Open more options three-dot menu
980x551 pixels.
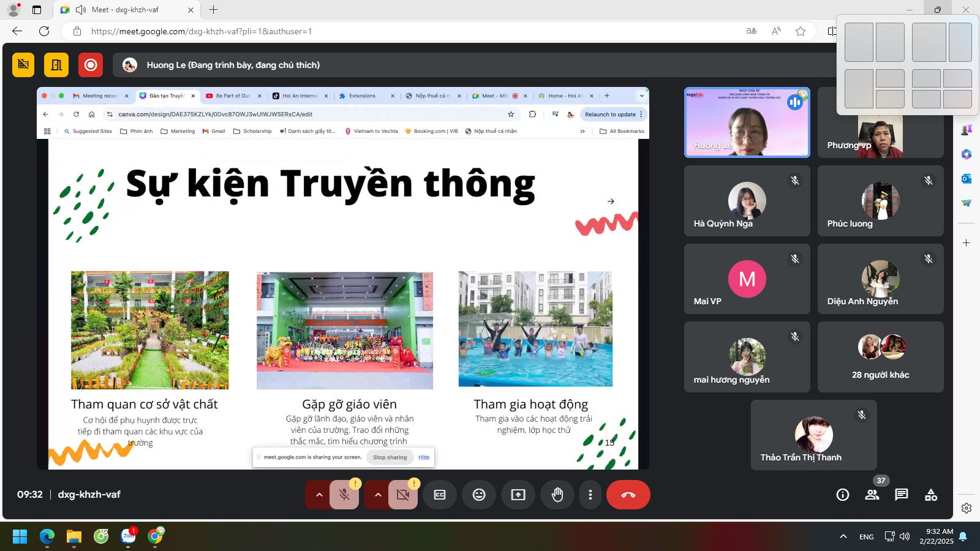590,495
